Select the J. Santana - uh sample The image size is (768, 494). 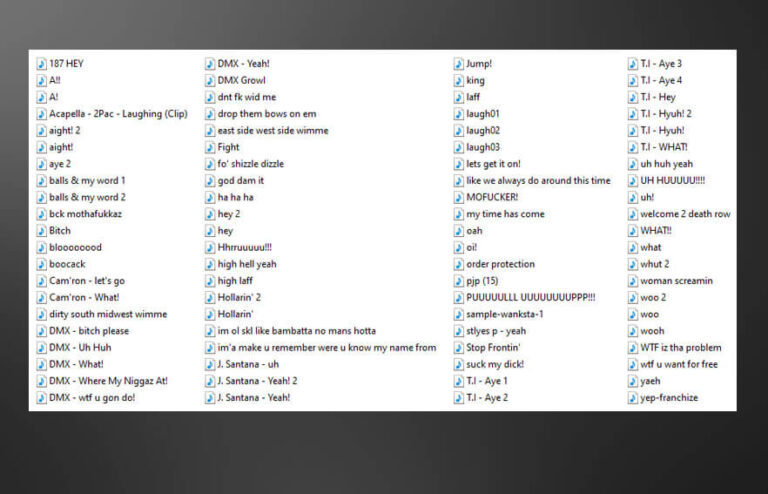(248, 364)
